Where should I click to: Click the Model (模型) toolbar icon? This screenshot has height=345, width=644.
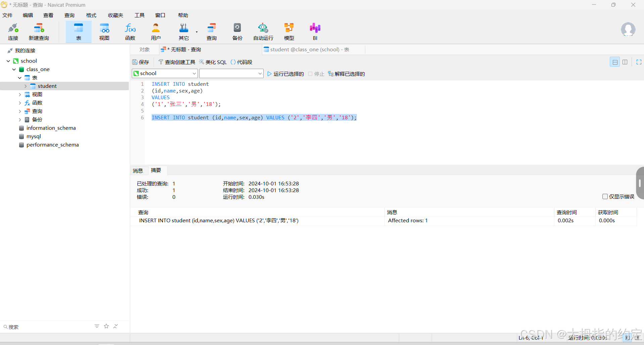click(289, 32)
